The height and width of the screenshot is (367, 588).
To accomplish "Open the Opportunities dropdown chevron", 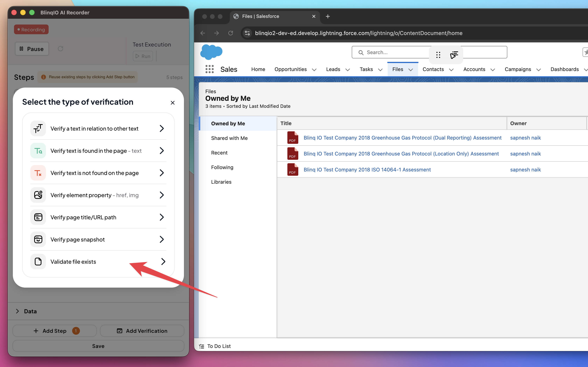I will (314, 70).
